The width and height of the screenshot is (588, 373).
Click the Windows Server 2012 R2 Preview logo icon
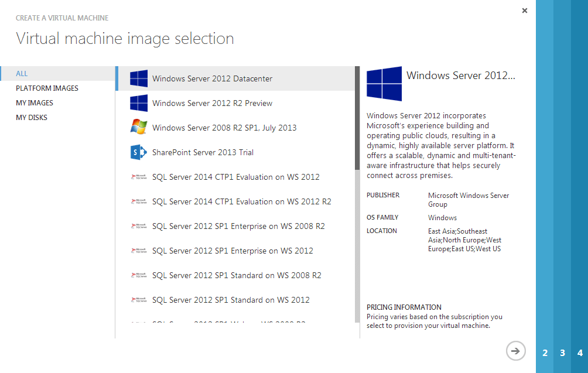[x=139, y=103]
